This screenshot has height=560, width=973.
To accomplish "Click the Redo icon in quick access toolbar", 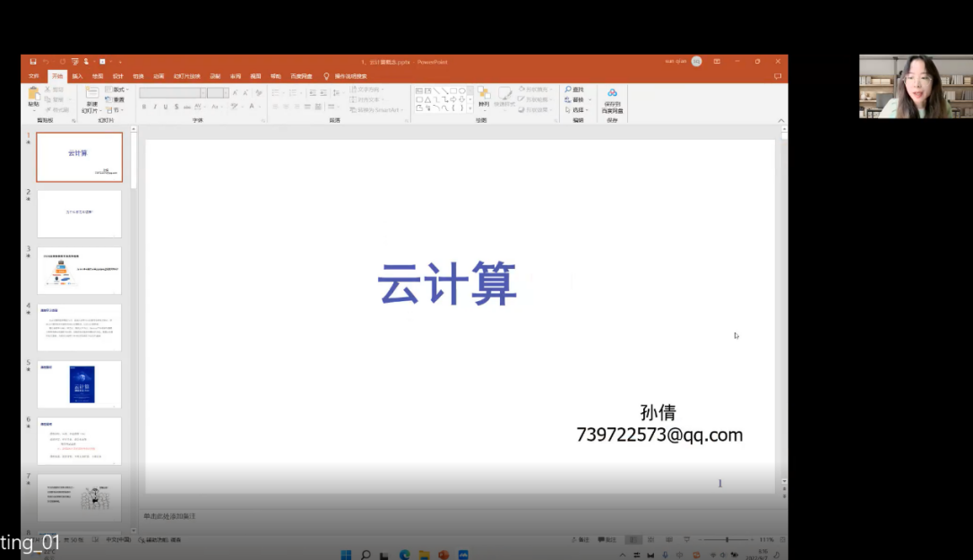I will [x=63, y=62].
